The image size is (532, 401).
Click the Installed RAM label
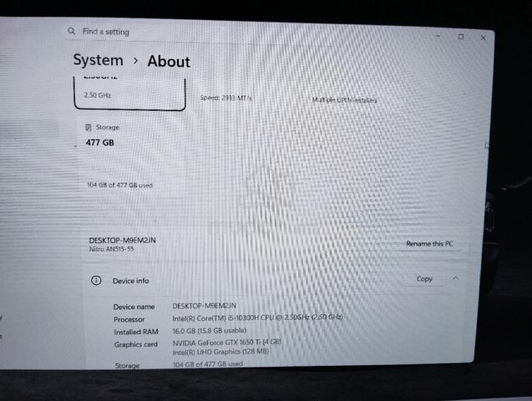coord(136,332)
